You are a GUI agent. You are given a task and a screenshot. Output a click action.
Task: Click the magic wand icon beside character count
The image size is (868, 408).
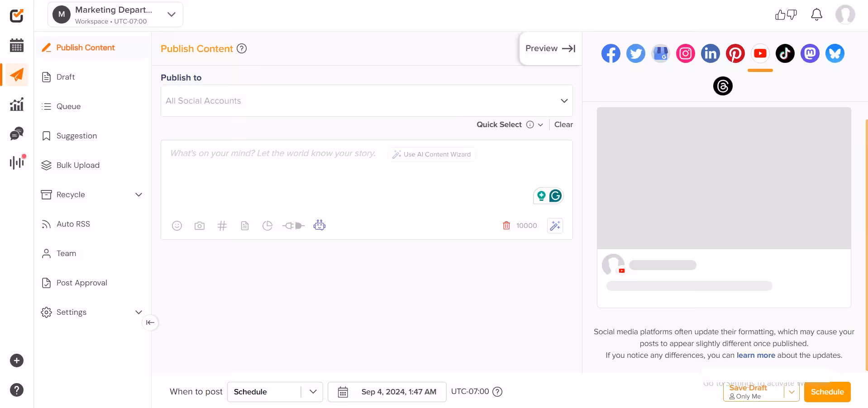click(x=555, y=225)
